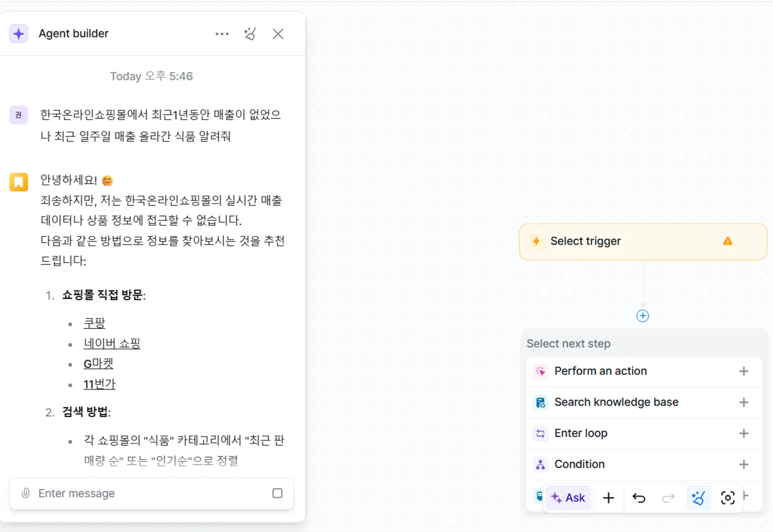Select Condition from next step list

(579, 464)
